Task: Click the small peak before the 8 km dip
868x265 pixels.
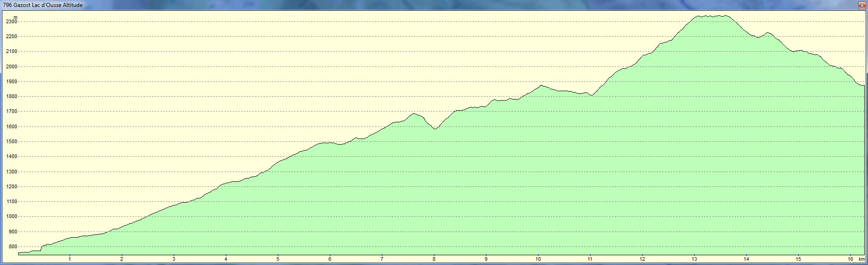Action: (x=414, y=114)
